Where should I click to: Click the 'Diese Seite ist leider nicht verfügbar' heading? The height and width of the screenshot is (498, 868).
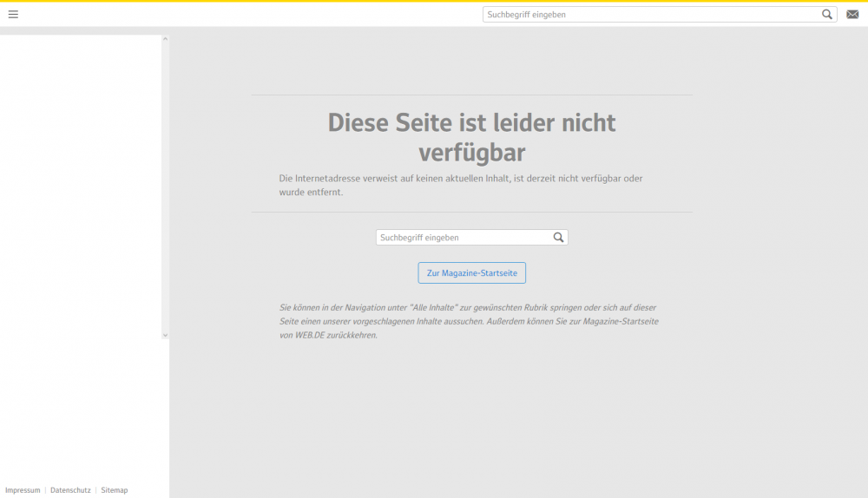point(471,137)
